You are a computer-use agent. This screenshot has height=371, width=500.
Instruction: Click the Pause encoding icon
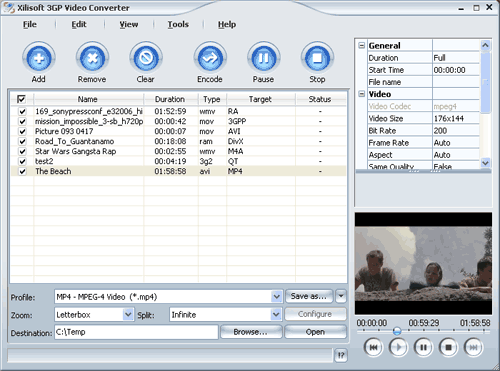[263, 58]
